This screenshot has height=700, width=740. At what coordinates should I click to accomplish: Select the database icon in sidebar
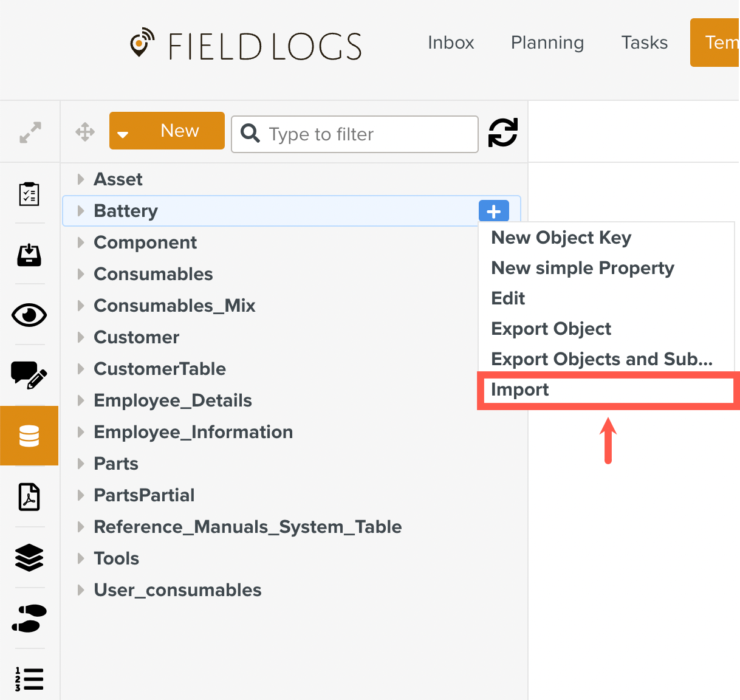tap(29, 436)
